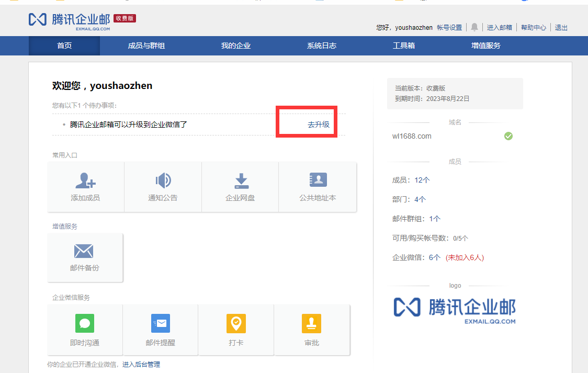Screen dimensions: 588x373
Task: Open the 工具箱 tab
Action: [403, 46]
